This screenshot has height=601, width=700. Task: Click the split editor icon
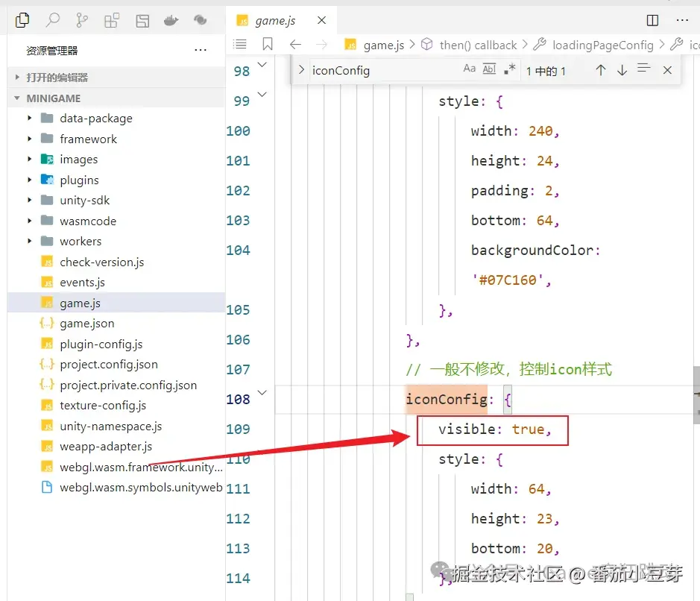tap(652, 20)
